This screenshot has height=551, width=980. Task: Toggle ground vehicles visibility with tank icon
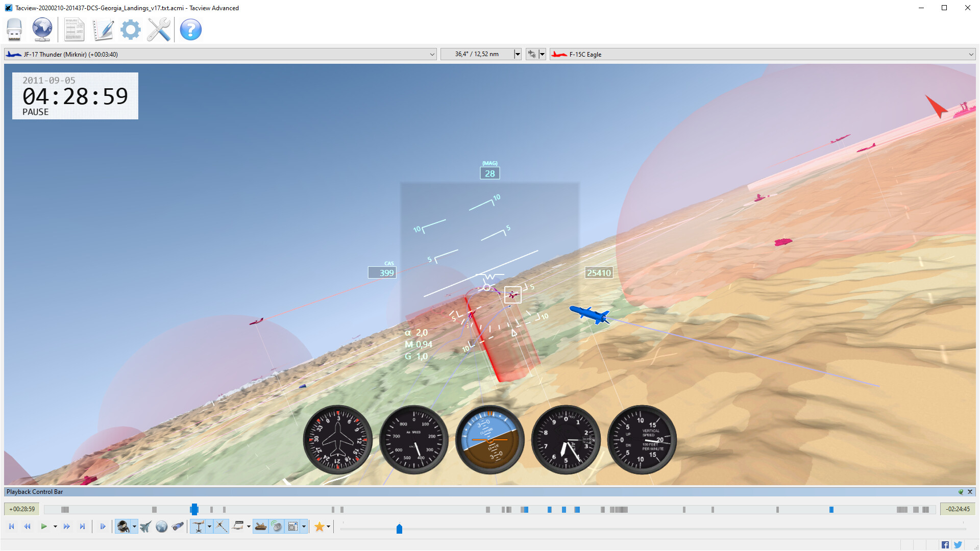click(x=260, y=526)
